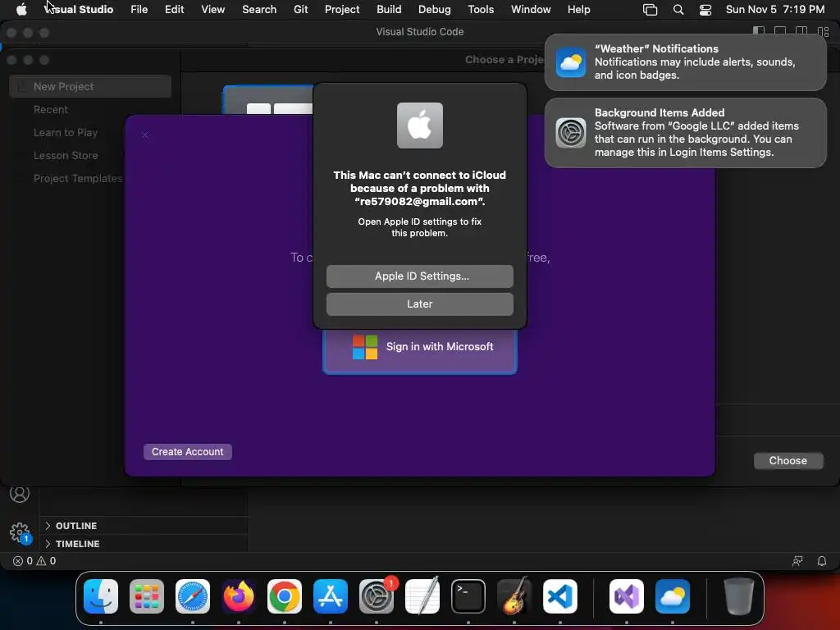Open the Project menu
Image resolution: width=840 pixels, height=630 pixels.
point(342,10)
